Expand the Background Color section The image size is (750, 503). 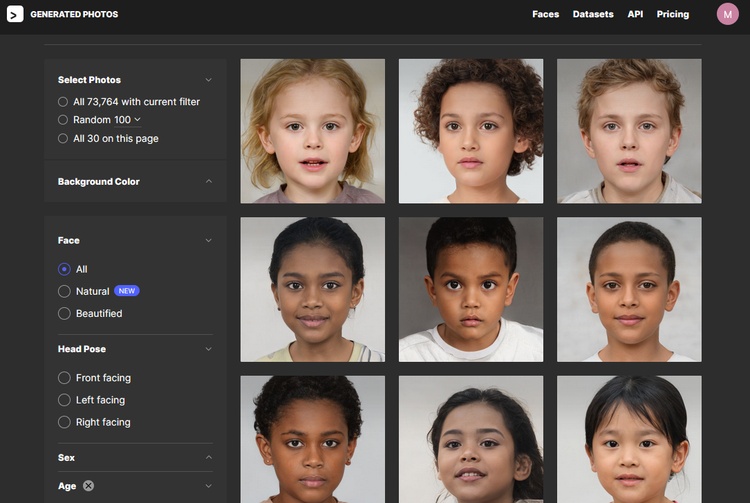click(208, 182)
